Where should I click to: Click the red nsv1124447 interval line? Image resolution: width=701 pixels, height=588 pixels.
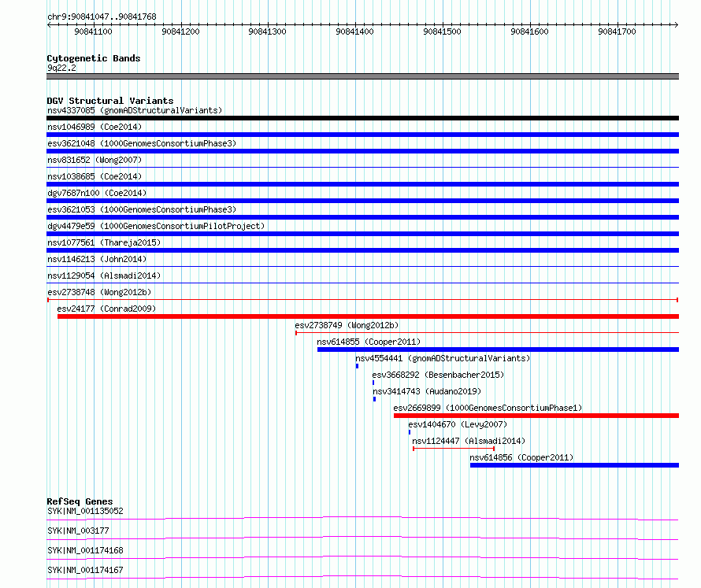tap(454, 449)
